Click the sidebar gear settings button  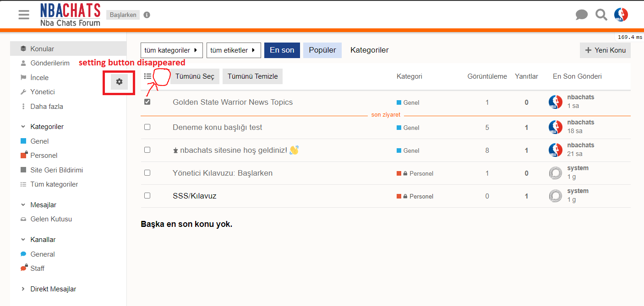click(x=119, y=82)
